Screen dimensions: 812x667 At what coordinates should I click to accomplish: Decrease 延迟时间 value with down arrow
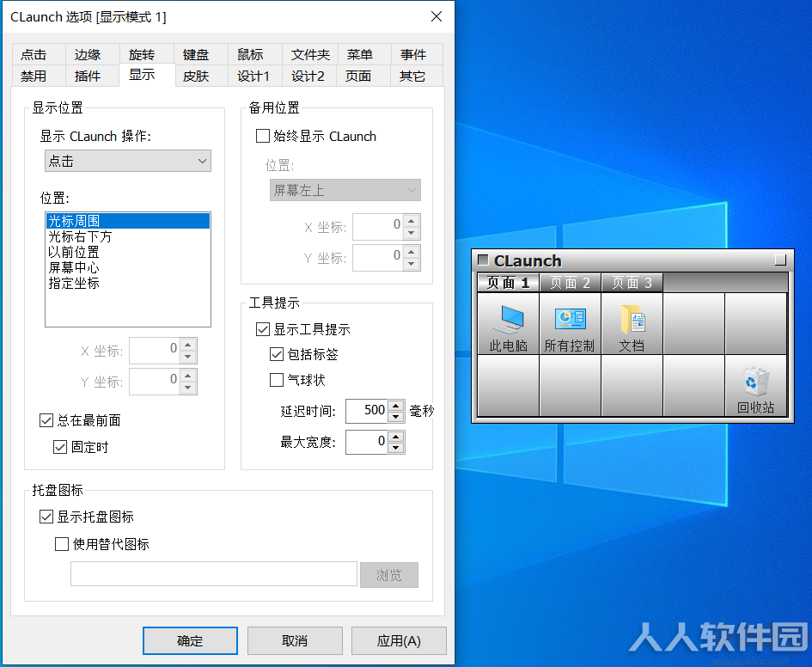click(x=396, y=417)
